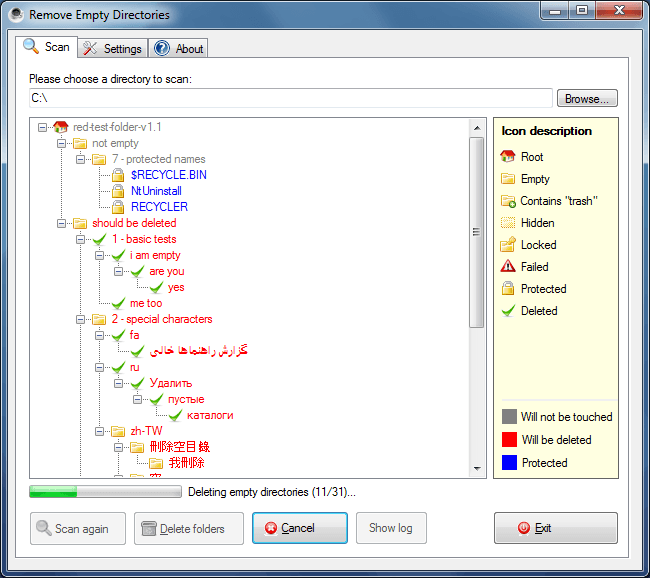Exit the application via Exit button
The image size is (650, 578).
pyautogui.click(x=555, y=528)
